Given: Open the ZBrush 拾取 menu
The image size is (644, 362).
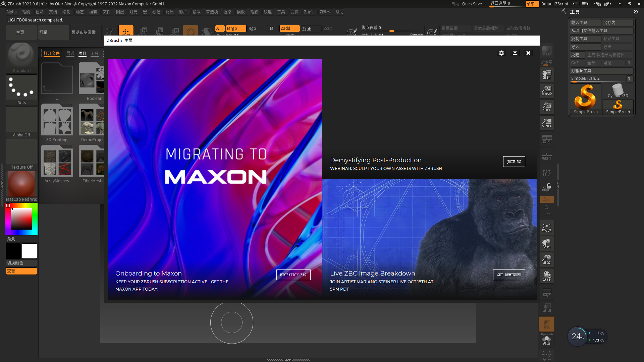Looking at the screenshot, I should point(197,12).
